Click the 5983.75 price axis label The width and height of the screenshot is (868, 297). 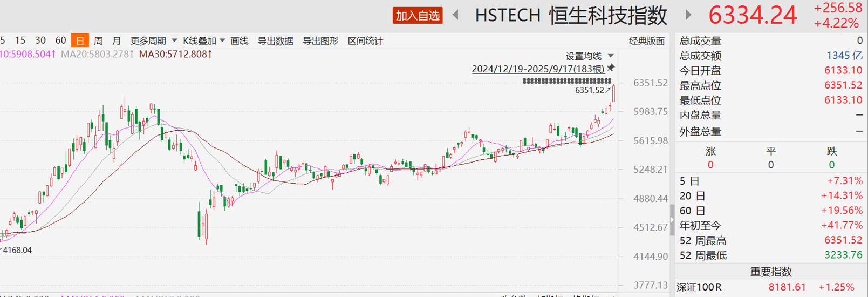coord(650,112)
